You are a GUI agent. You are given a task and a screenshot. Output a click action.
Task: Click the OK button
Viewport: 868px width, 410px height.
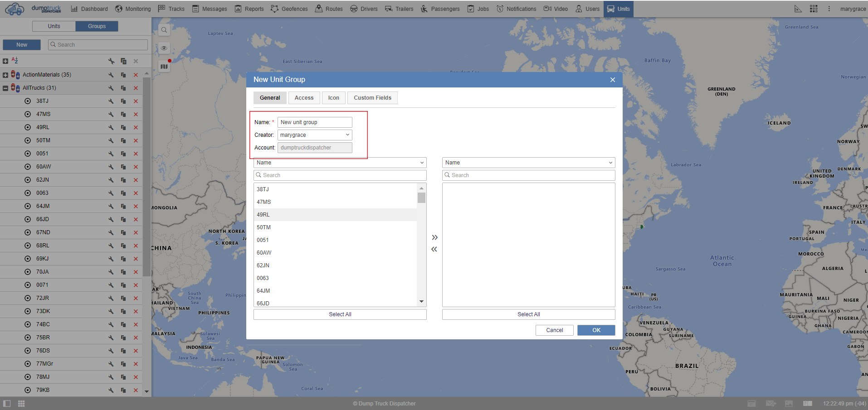[x=596, y=330]
